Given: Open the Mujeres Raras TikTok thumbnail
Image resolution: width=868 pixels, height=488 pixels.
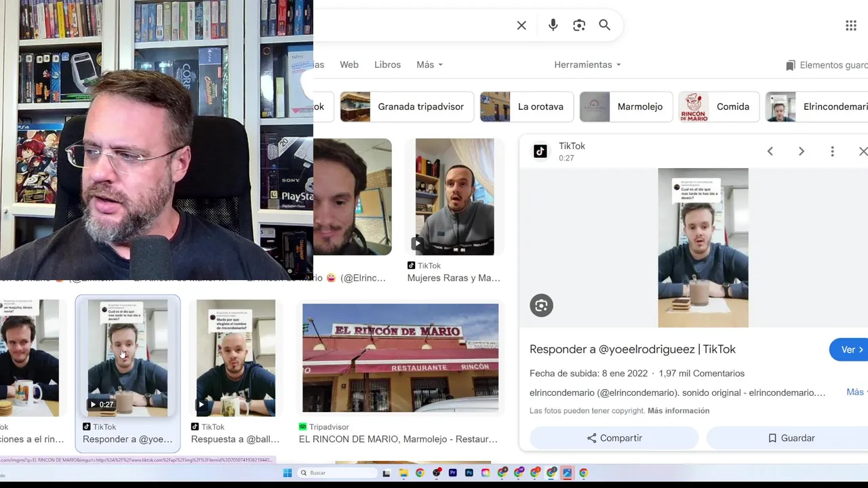Looking at the screenshot, I should (x=454, y=197).
